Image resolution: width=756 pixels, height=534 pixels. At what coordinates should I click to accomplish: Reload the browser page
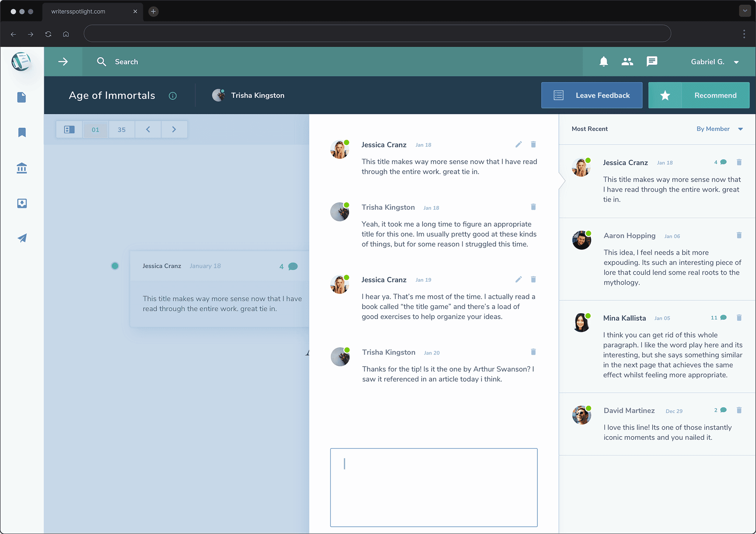[x=48, y=34]
